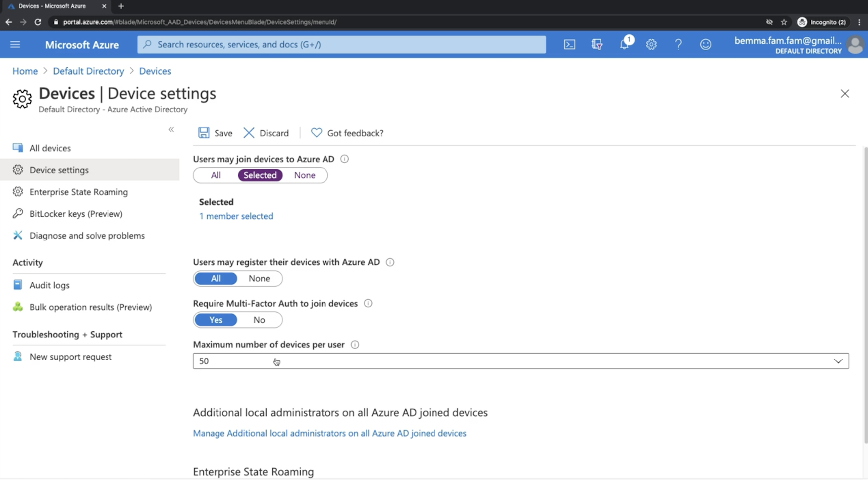The height and width of the screenshot is (480, 868).
Task: Bookmark this page with the star icon
Action: click(784, 22)
